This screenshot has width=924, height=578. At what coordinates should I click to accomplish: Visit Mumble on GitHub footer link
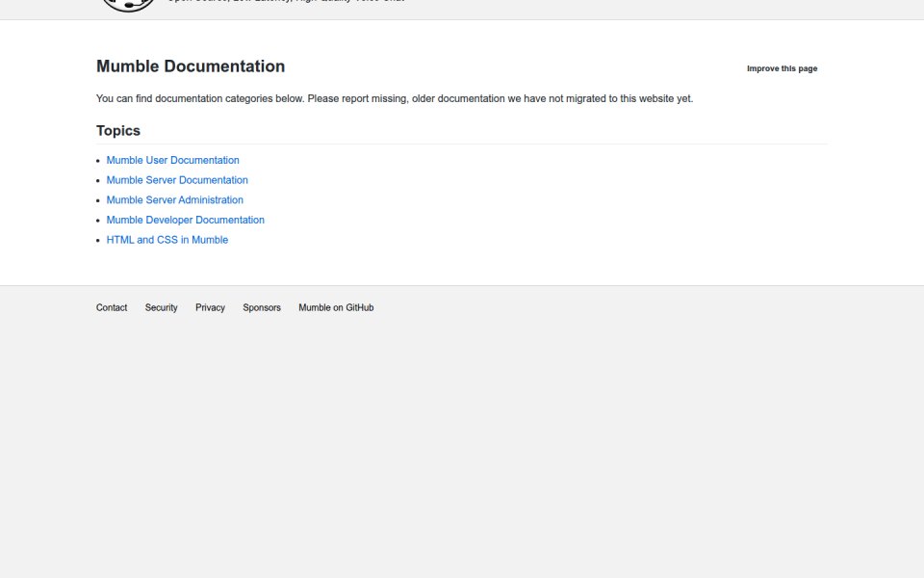pos(336,308)
